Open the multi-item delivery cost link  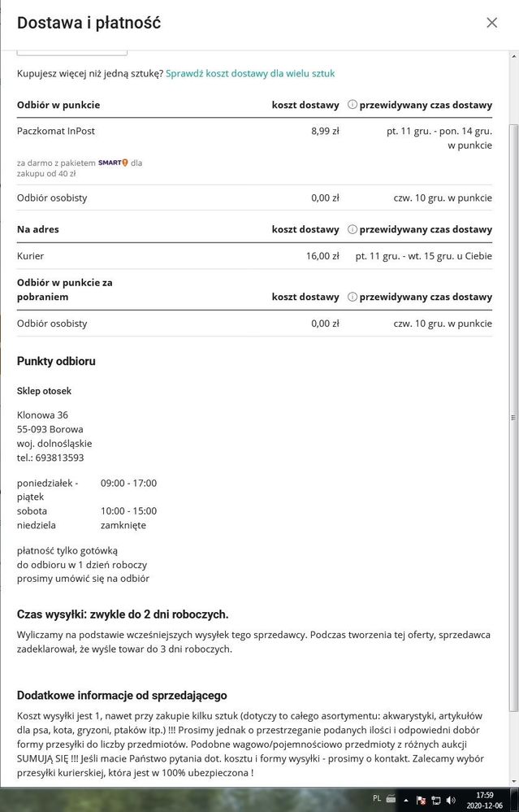pyautogui.click(x=250, y=73)
